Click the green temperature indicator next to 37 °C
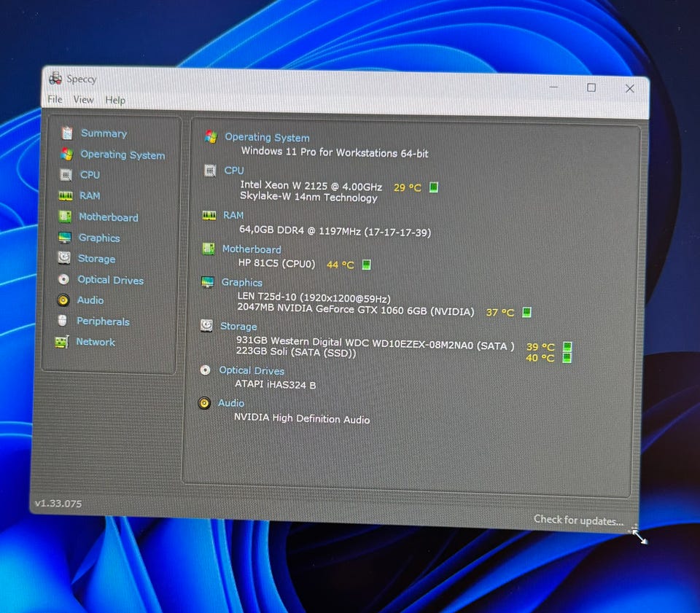The height and width of the screenshot is (613, 700). (526, 312)
